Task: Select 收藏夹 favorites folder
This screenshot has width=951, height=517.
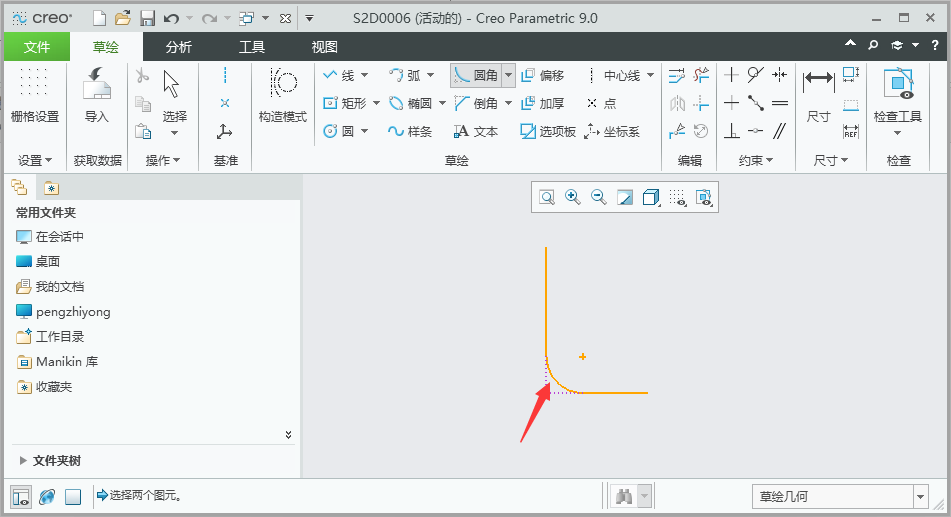Action: 44,387
